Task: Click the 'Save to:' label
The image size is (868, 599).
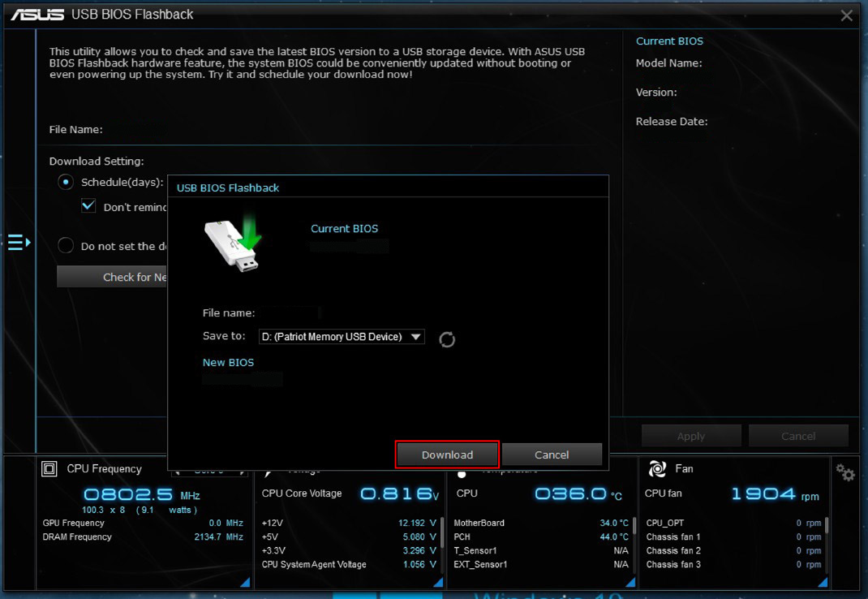Action: point(224,336)
